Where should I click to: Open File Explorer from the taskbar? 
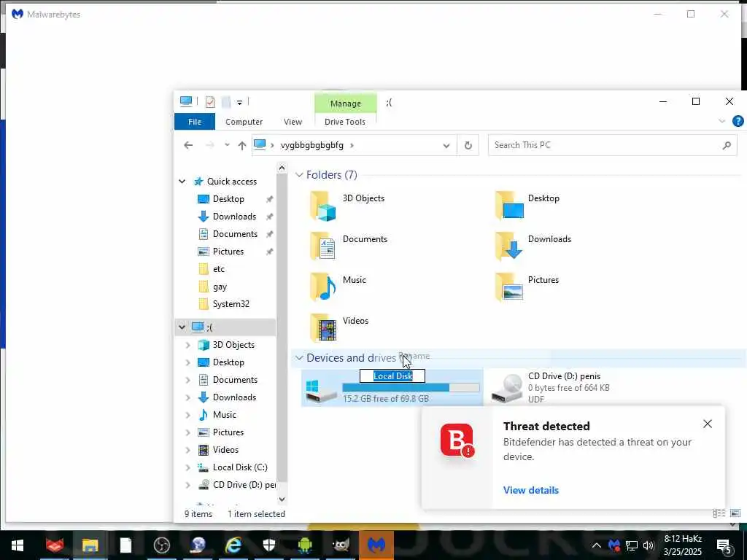click(x=90, y=545)
